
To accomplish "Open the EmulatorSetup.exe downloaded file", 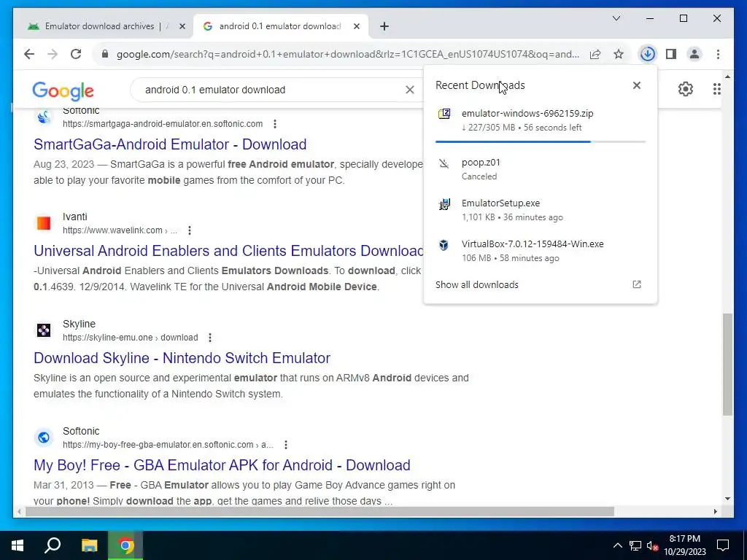I will tap(541, 209).
